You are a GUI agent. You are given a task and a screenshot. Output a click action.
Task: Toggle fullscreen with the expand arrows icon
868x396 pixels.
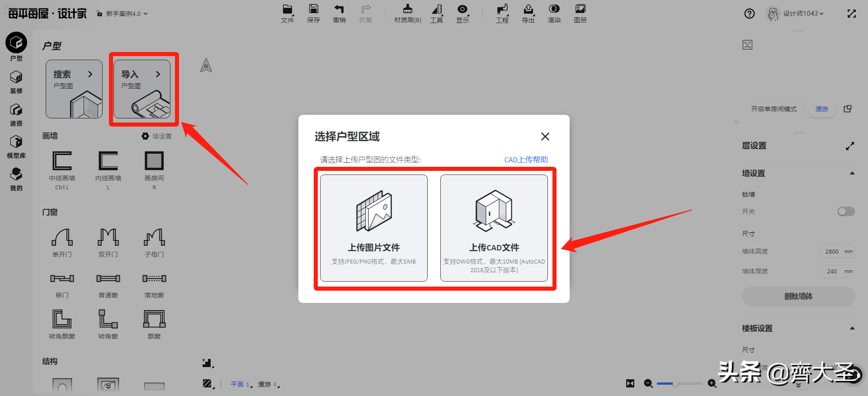[852, 14]
